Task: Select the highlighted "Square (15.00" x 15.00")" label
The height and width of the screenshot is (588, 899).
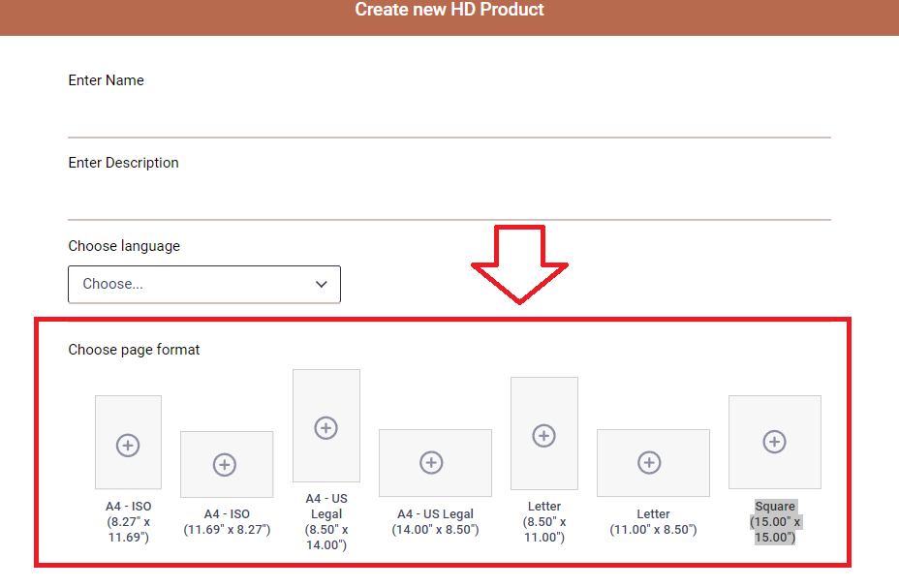Action: click(x=775, y=521)
